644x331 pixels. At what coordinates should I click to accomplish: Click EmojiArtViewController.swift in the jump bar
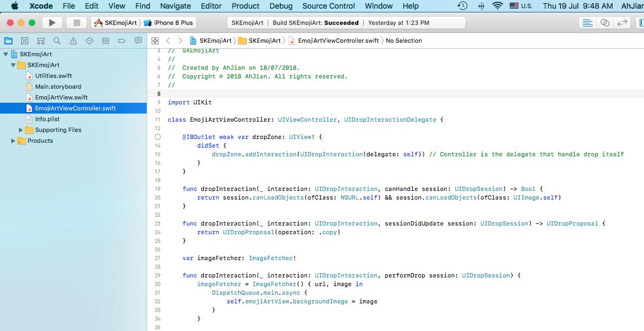point(338,41)
